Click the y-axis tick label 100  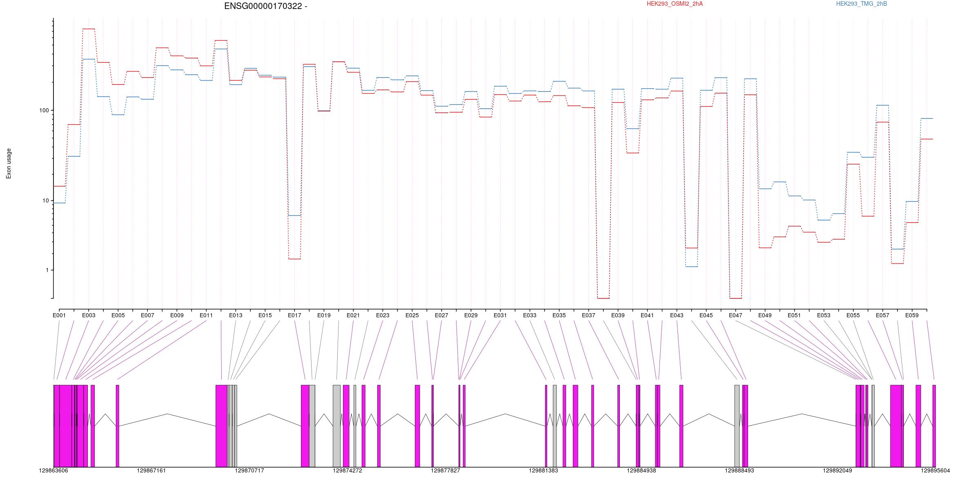(x=44, y=110)
